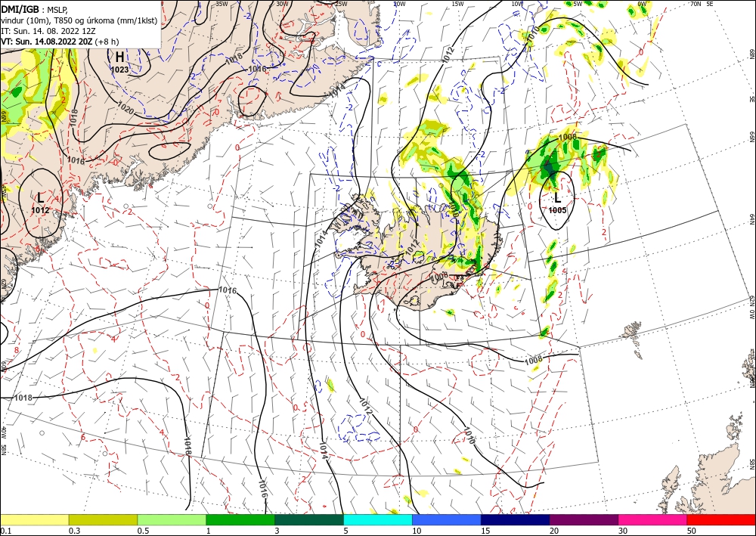Click the 'H' high pressure marker over Greenland
Viewport: 756px width, 536px height.
coord(119,57)
